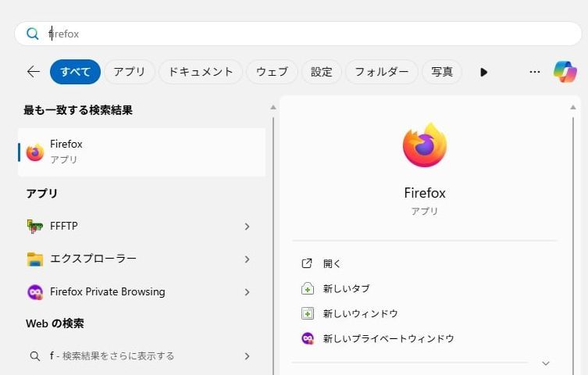The width and height of the screenshot is (588, 375).
Task: Expand FFFTP result with chevron arrow
Action: point(247,227)
